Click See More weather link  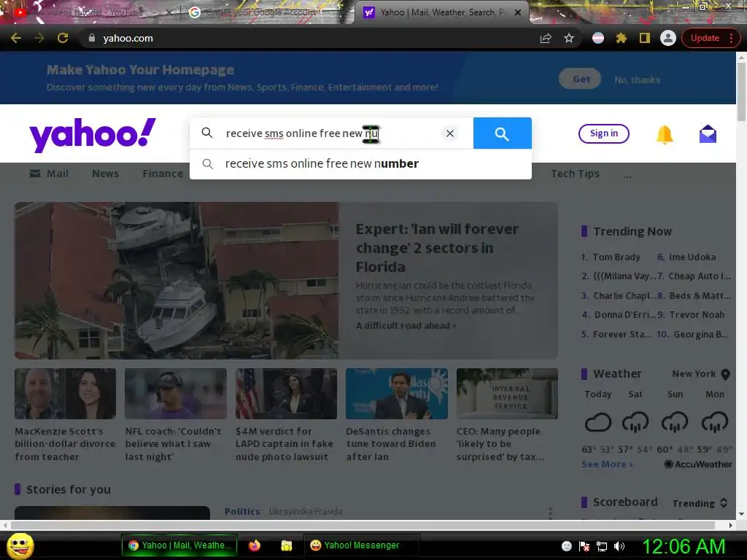tap(607, 464)
